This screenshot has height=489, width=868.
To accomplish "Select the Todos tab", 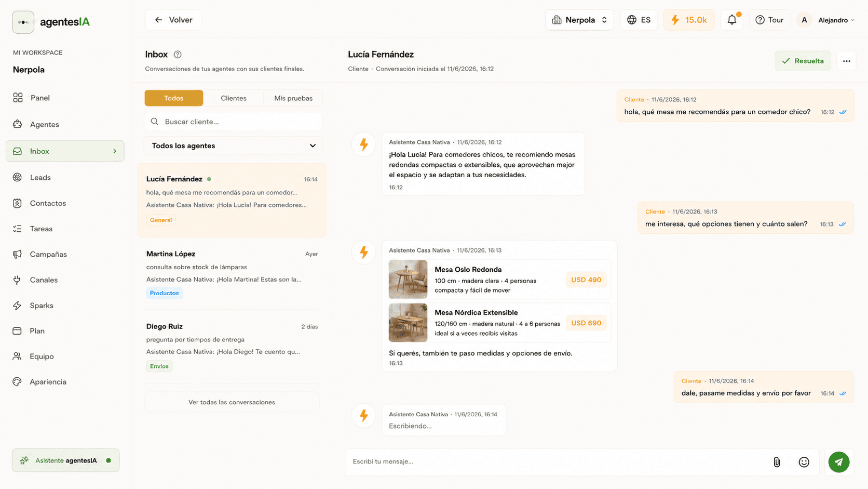I will (173, 98).
